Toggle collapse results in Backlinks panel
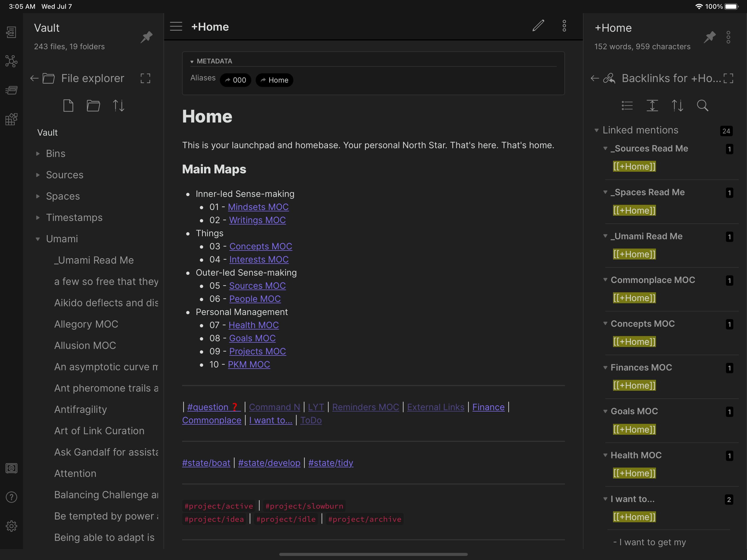Screen dimensions: 747x560 pyautogui.click(x=627, y=105)
